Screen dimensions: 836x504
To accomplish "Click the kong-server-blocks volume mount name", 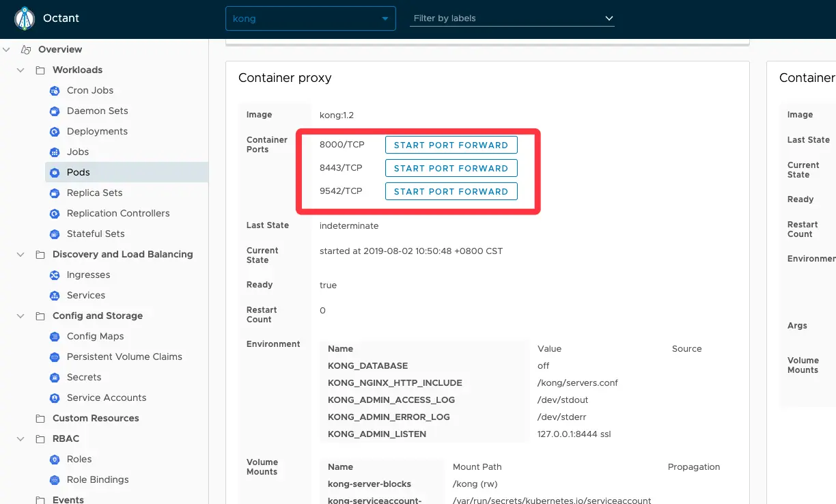I will 370,484.
